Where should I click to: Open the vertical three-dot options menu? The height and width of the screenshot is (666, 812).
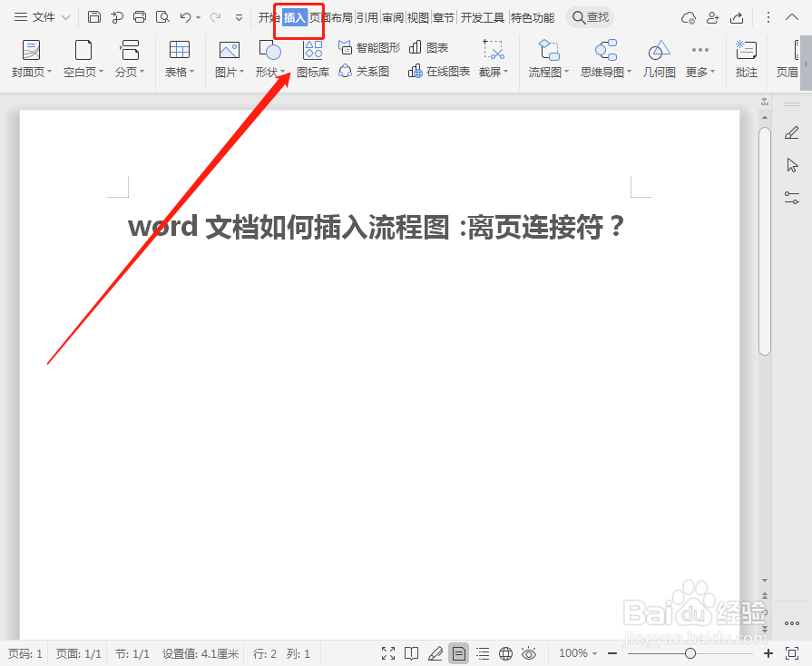(768, 17)
